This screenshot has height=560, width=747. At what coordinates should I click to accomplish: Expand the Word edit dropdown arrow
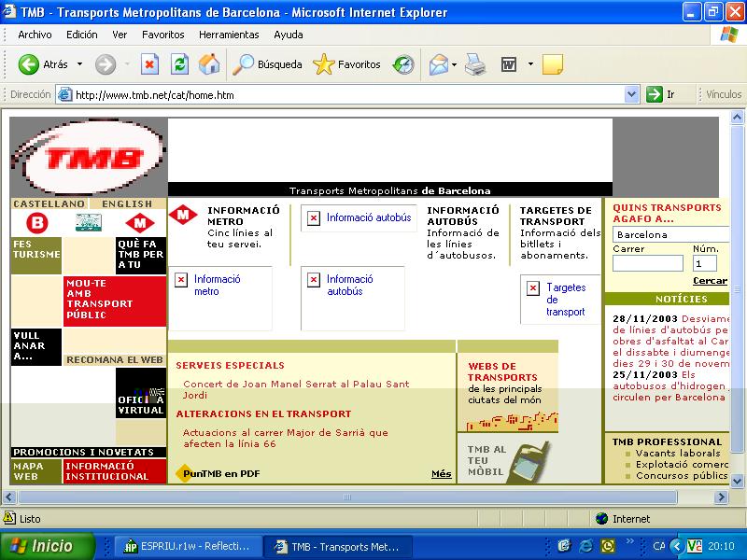point(530,63)
